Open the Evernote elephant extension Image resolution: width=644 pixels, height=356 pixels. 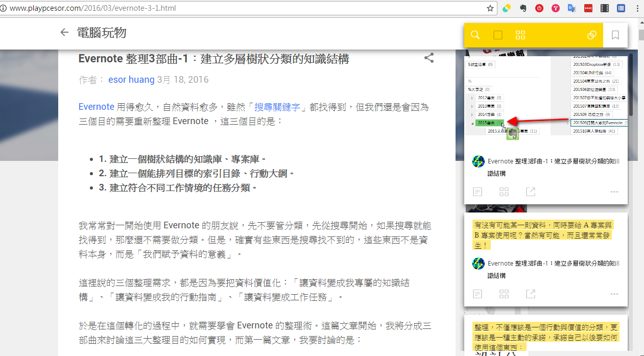pos(523,8)
